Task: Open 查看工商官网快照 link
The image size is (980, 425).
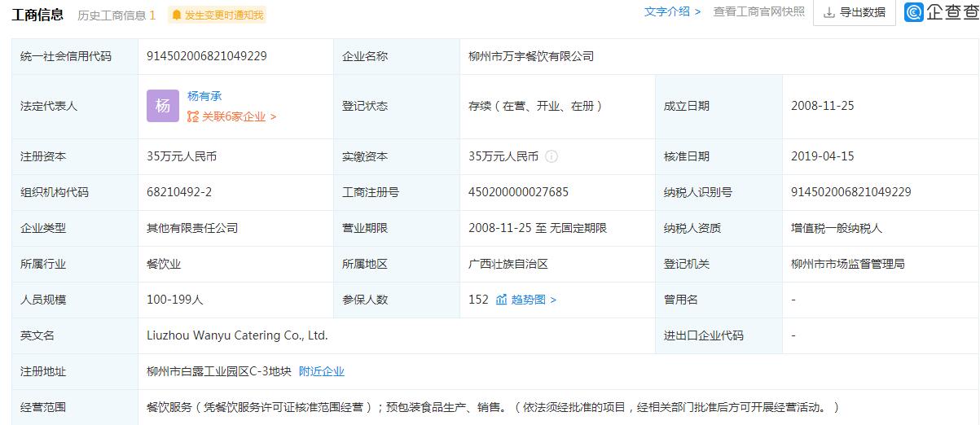Action: coord(759,11)
